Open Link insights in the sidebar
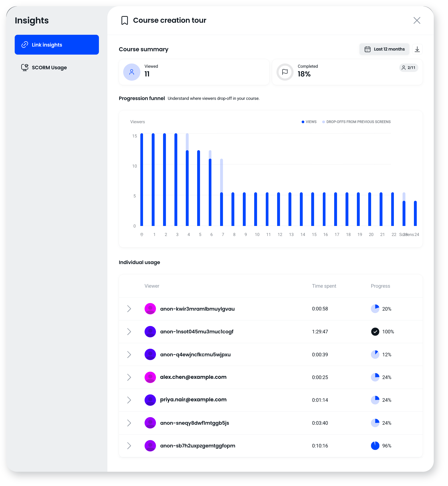The width and height of the screenshot is (448, 486). 57,45
